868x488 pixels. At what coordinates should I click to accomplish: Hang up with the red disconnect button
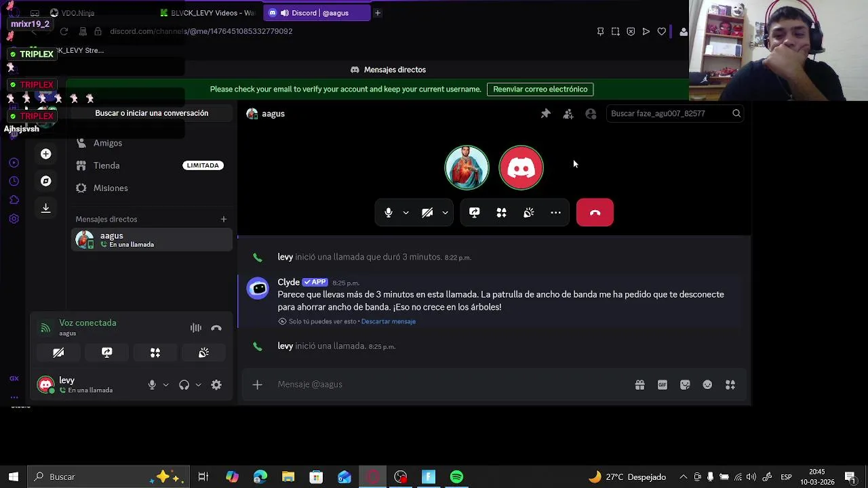pyautogui.click(x=595, y=212)
